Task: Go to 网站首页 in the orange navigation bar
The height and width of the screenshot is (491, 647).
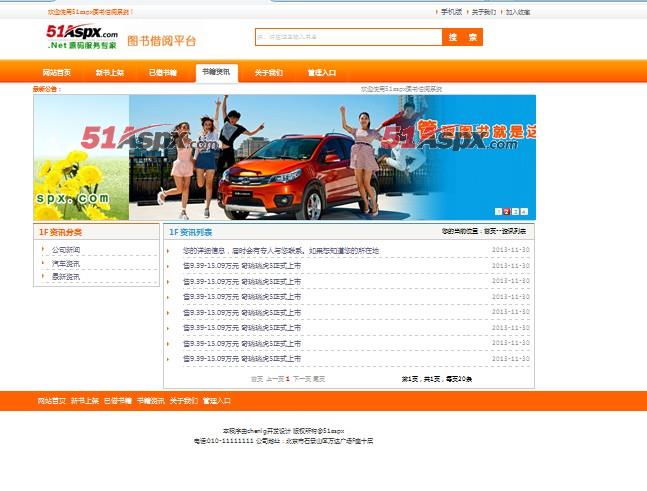Action: click(57, 73)
